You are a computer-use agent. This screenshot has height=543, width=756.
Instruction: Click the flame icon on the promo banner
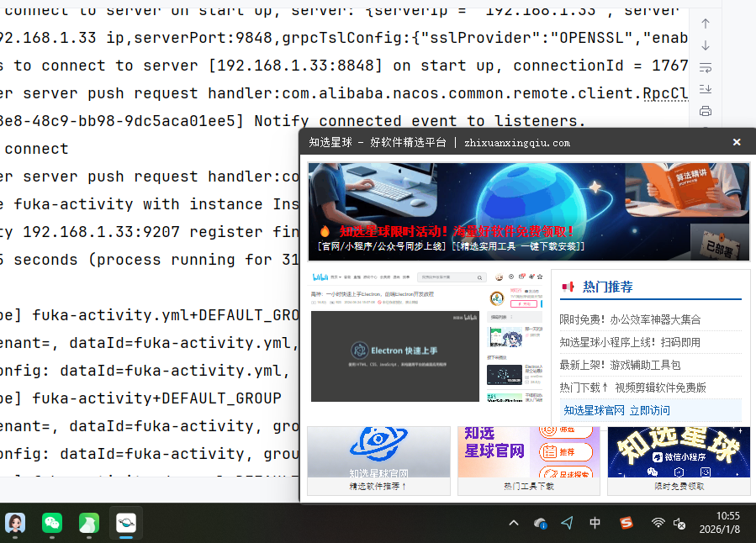coord(325,231)
